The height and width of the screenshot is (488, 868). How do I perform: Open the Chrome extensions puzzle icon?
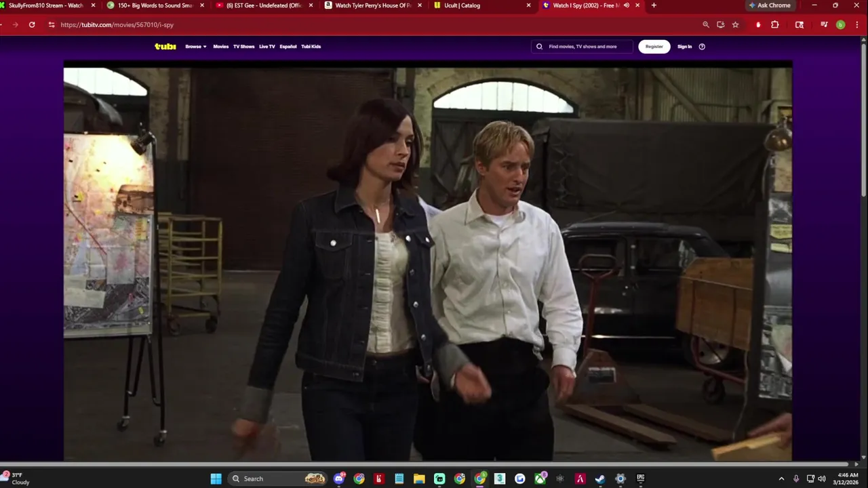[775, 24]
